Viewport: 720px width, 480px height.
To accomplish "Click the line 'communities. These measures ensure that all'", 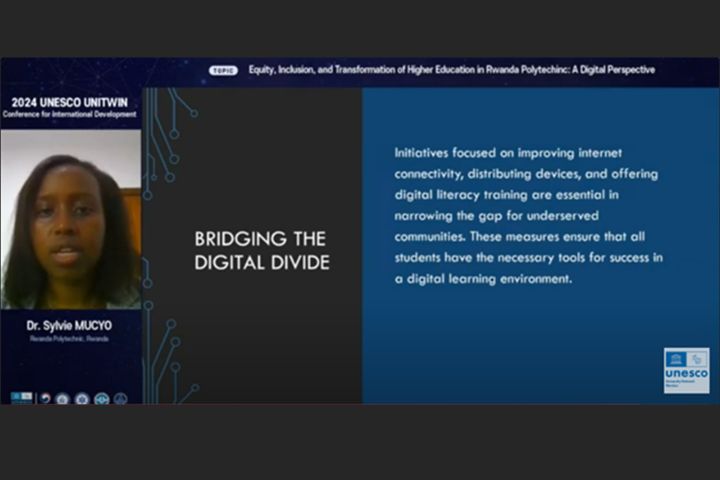I will [x=520, y=237].
